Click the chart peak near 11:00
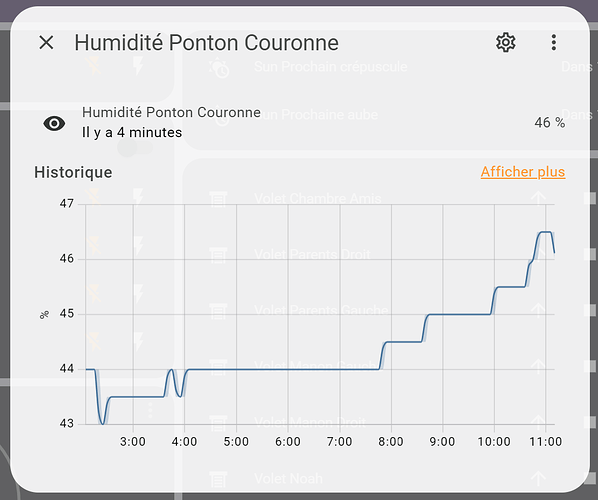 tap(546, 232)
